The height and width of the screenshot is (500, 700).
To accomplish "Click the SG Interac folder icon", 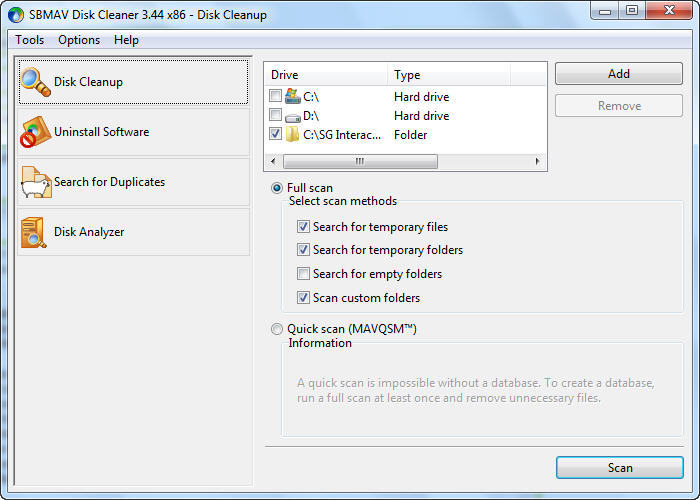I will click(292, 134).
